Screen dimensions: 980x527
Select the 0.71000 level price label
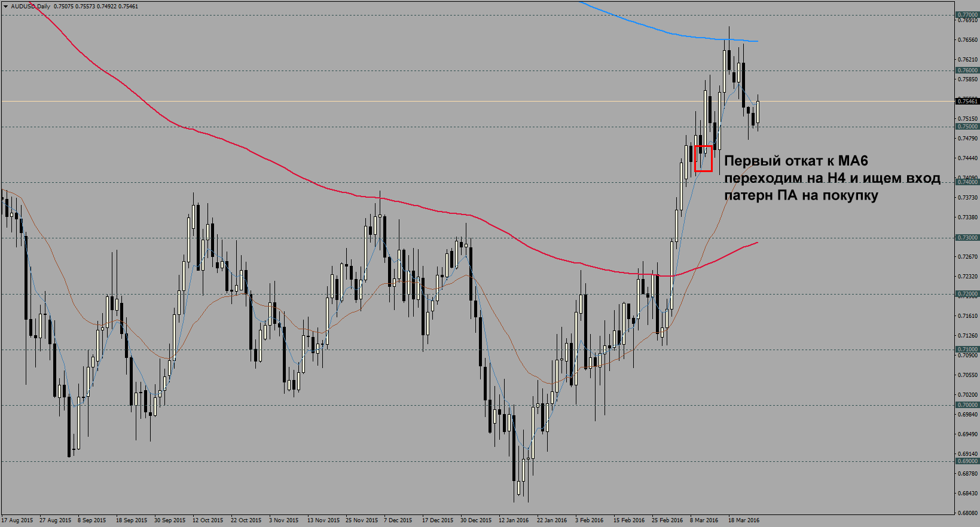click(x=967, y=350)
